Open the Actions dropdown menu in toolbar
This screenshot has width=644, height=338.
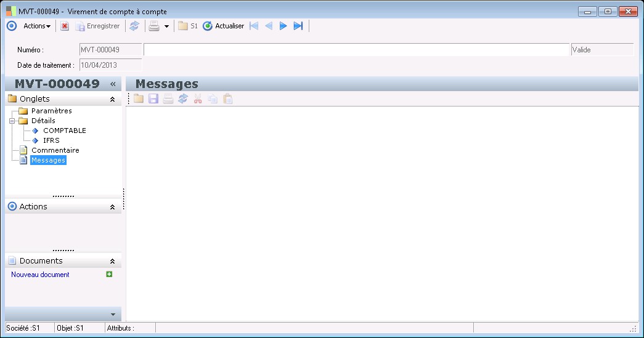click(x=37, y=26)
